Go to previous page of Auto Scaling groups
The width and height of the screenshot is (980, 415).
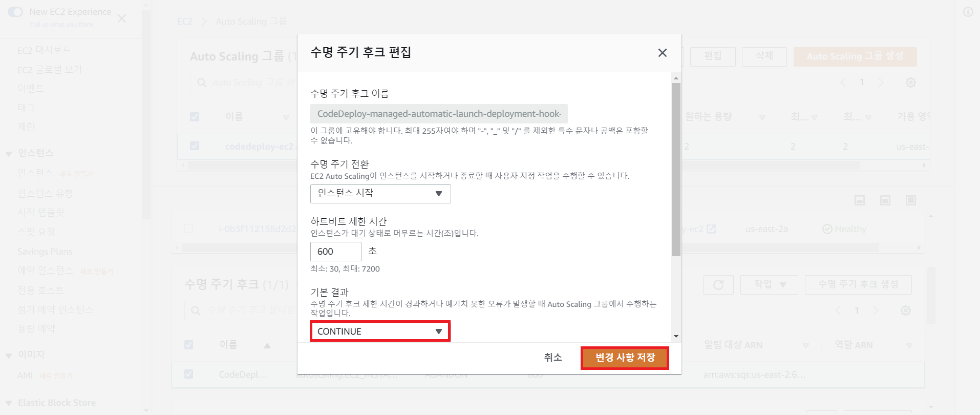coord(843,82)
